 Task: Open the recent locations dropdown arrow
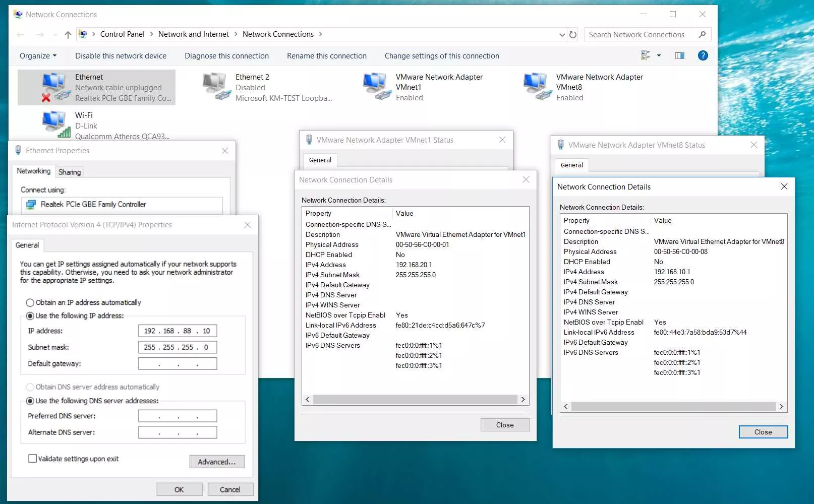click(54, 34)
